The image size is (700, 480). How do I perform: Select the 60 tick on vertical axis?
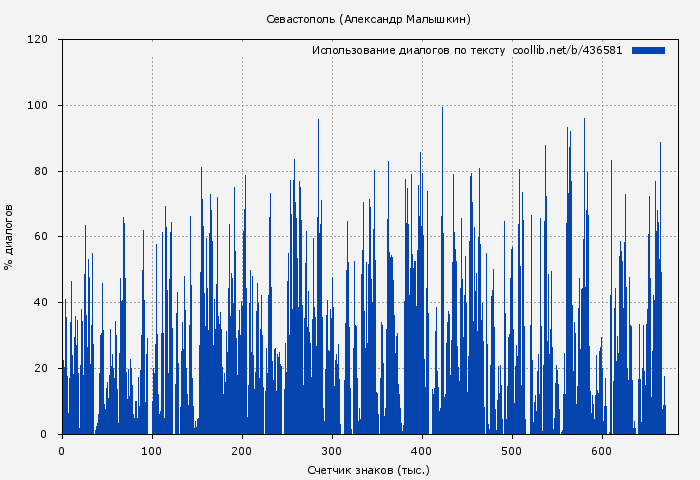(41, 237)
